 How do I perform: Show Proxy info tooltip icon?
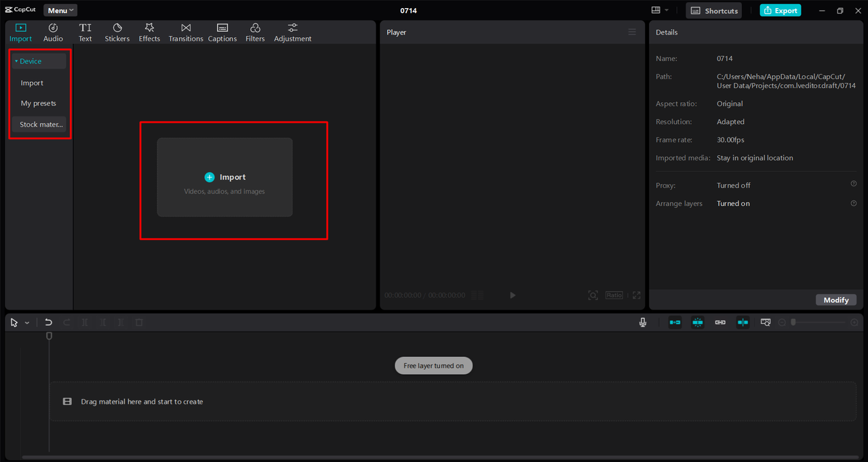pyautogui.click(x=854, y=184)
